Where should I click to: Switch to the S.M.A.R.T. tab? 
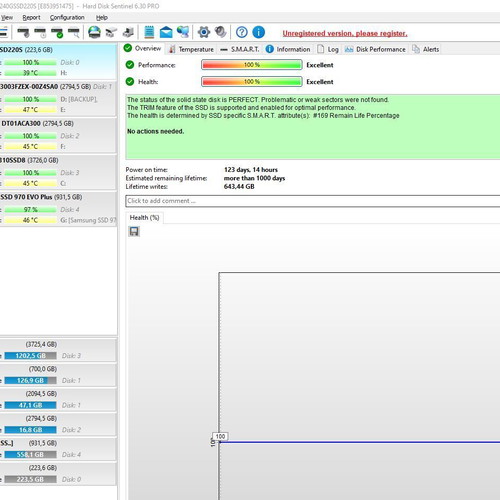240,49
